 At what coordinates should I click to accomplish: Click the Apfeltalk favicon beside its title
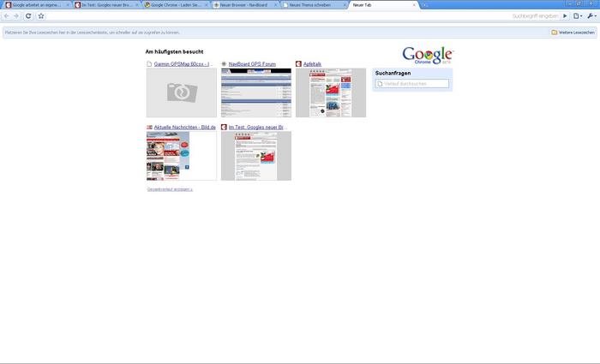point(298,64)
